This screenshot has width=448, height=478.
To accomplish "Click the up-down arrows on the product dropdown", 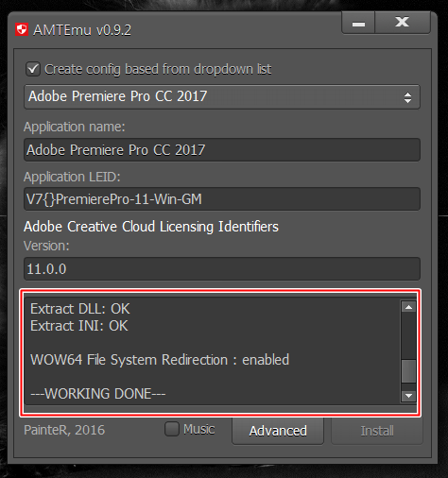I will pyautogui.click(x=407, y=97).
